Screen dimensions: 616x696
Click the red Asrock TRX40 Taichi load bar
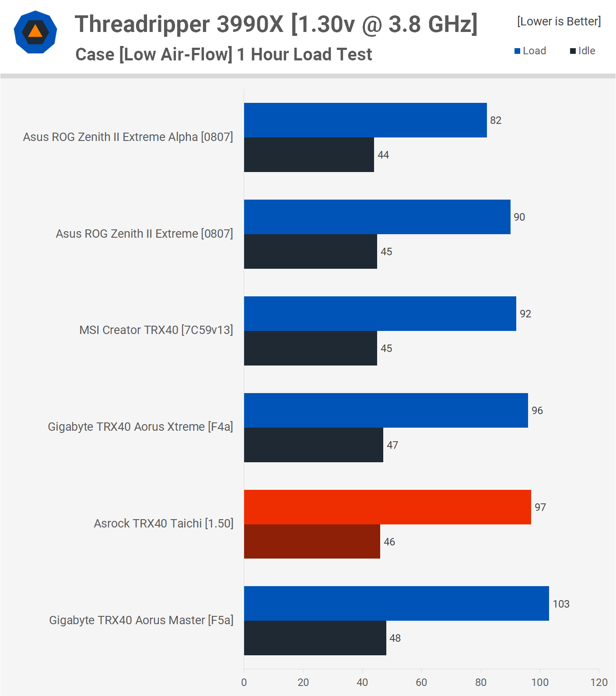tap(387, 507)
